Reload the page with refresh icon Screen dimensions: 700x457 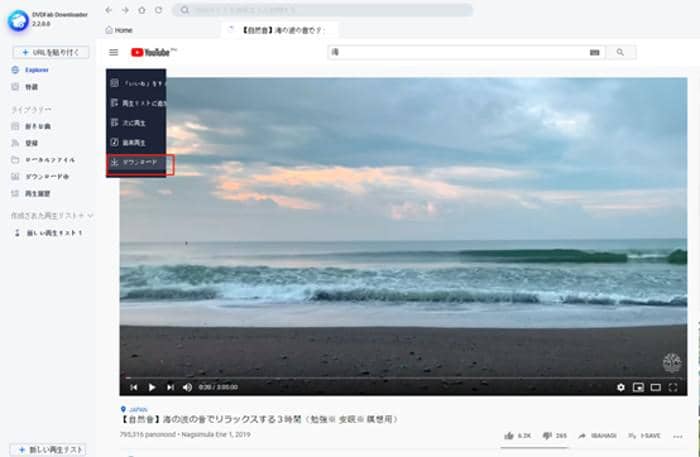(158, 10)
